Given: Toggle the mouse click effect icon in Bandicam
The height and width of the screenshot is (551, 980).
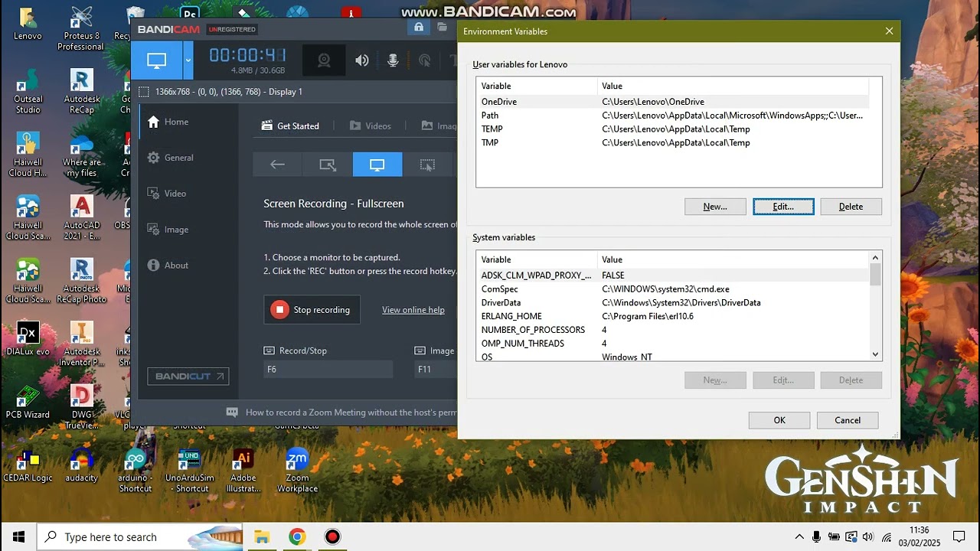Looking at the screenshot, I should tap(424, 60).
